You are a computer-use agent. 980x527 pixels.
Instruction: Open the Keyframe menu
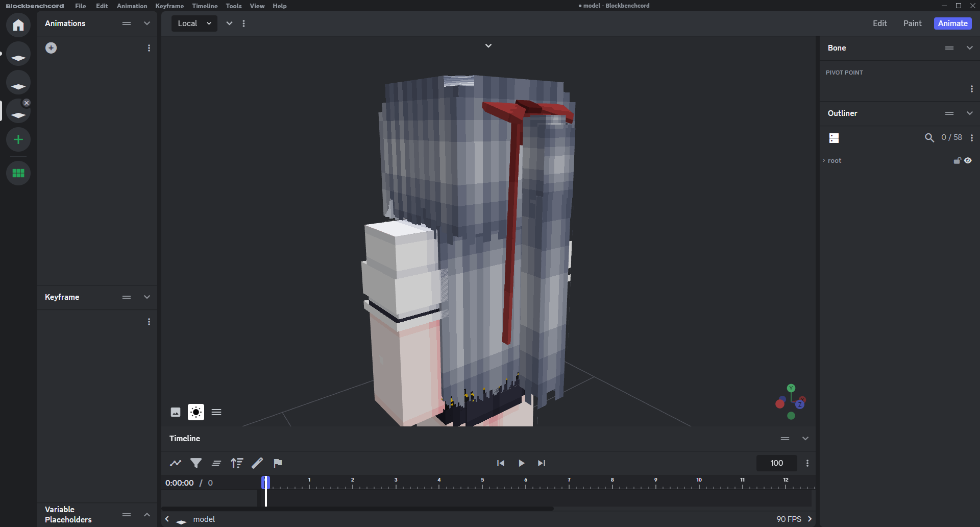(169, 6)
